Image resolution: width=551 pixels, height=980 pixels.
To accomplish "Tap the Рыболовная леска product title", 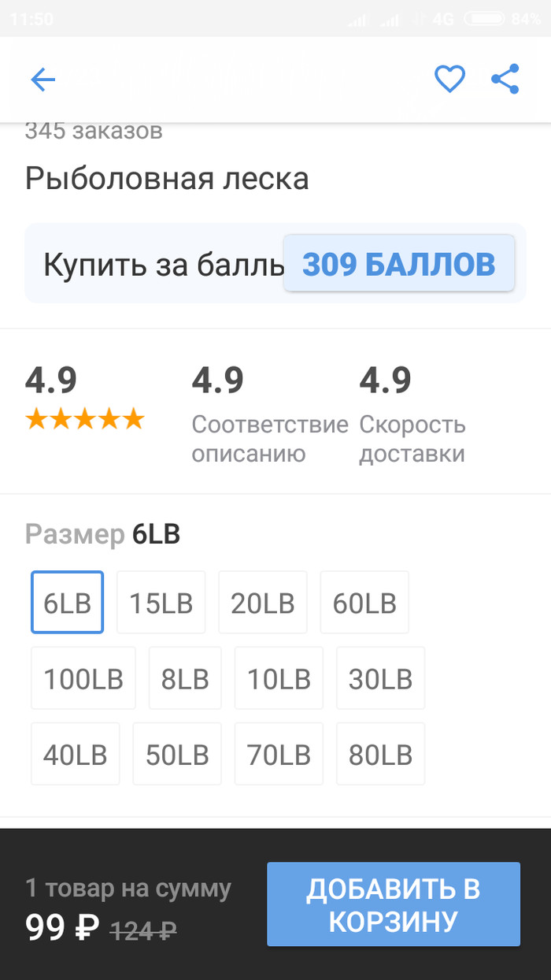I will pos(167,179).
